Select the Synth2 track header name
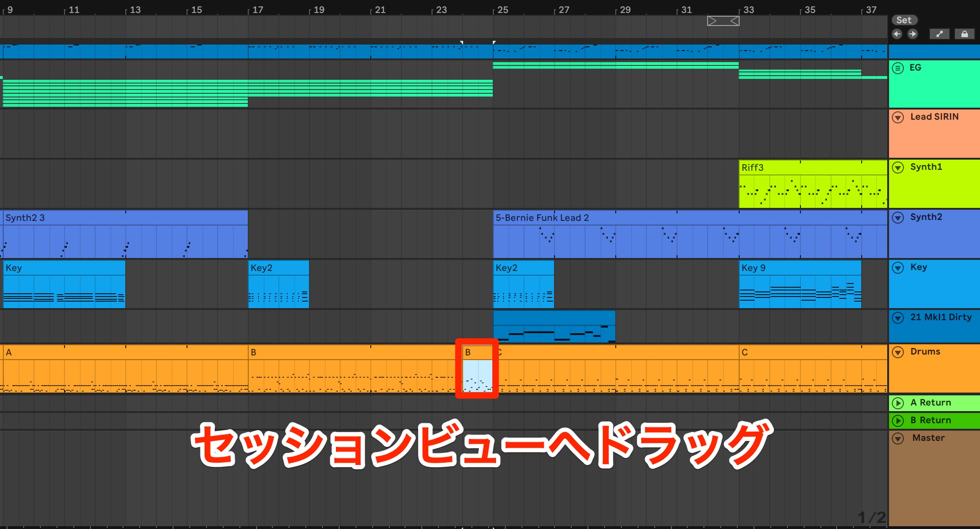The width and height of the screenshot is (980, 529). click(926, 217)
